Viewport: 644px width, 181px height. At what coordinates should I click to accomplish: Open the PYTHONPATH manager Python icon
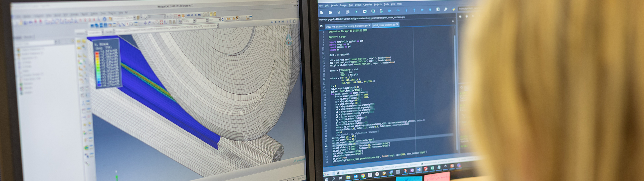(x=453, y=9)
